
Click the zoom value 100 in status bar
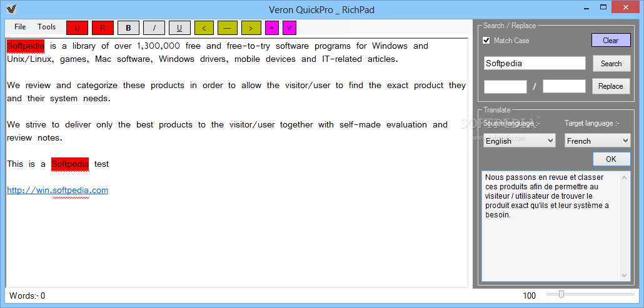click(x=530, y=296)
